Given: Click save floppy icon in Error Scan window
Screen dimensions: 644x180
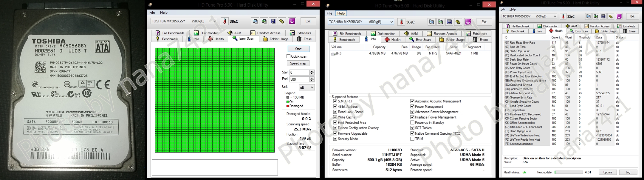Looking at the screenshot, I should (x=273, y=21).
